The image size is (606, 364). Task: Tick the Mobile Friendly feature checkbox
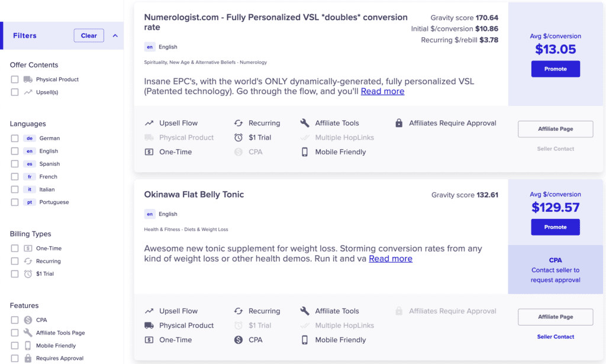click(x=15, y=346)
